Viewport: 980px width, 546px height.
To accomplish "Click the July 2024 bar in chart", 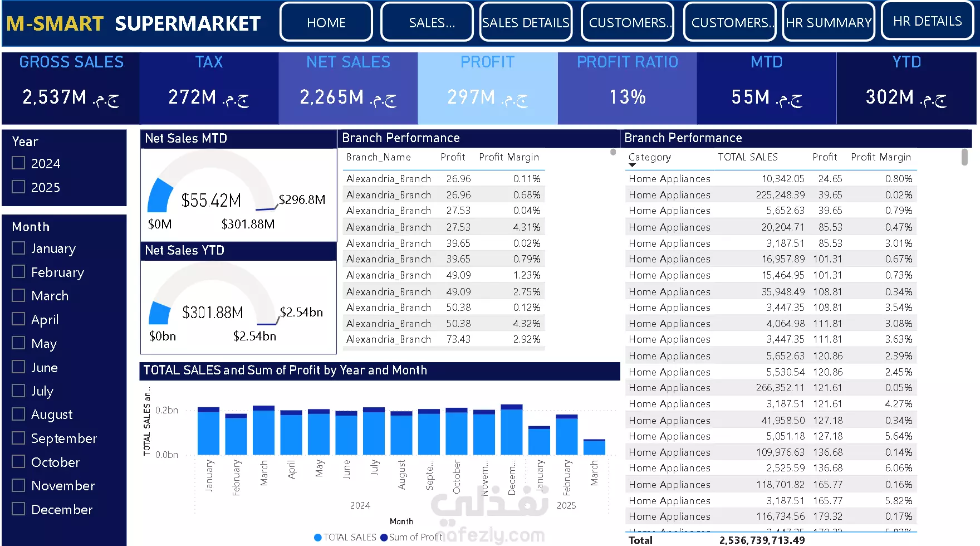I will [374, 431].
